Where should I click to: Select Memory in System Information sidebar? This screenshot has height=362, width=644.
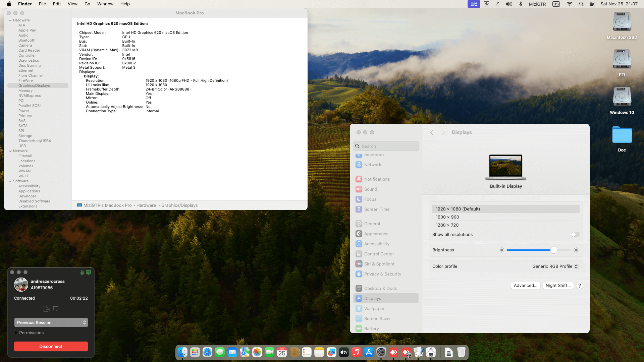pyautogui.click(x=25, y=91)
